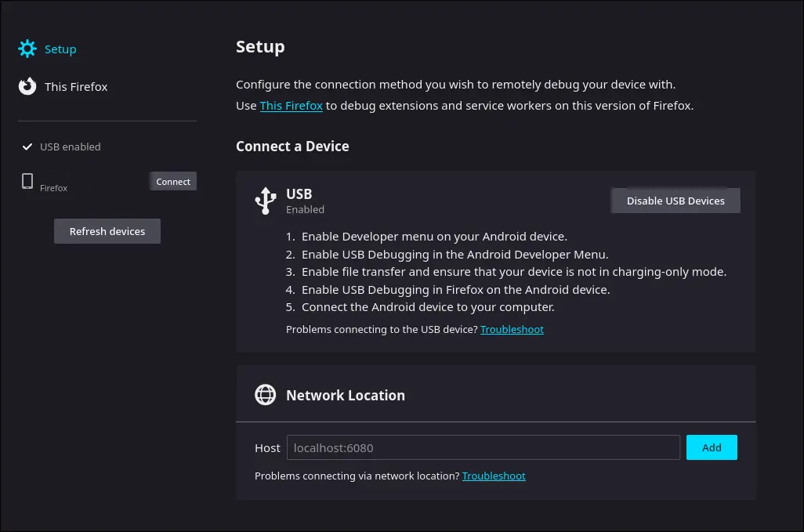Click the Network Location heading
The height and width of the screenshot is (532, 804).
click(x=346, y=396)
